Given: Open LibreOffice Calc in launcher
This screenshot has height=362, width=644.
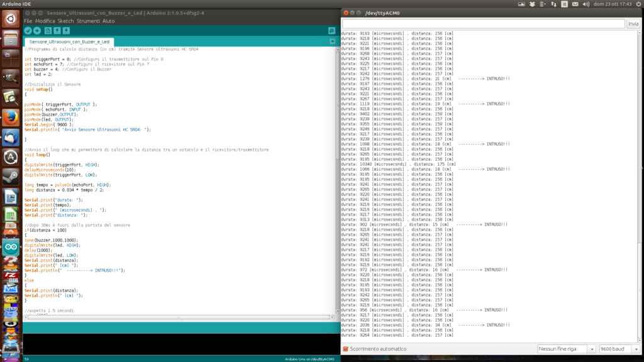Looking at the screenshot, I should [x=11, y=215].
